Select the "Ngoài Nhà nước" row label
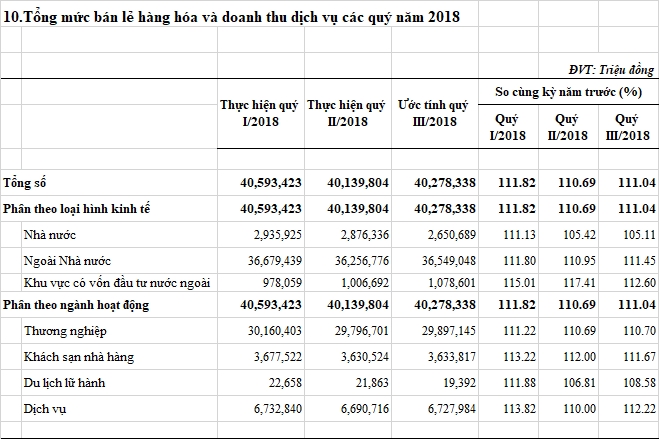Viewport: 659px width, 439px height. pyautogui.click(x=67, y=260)
